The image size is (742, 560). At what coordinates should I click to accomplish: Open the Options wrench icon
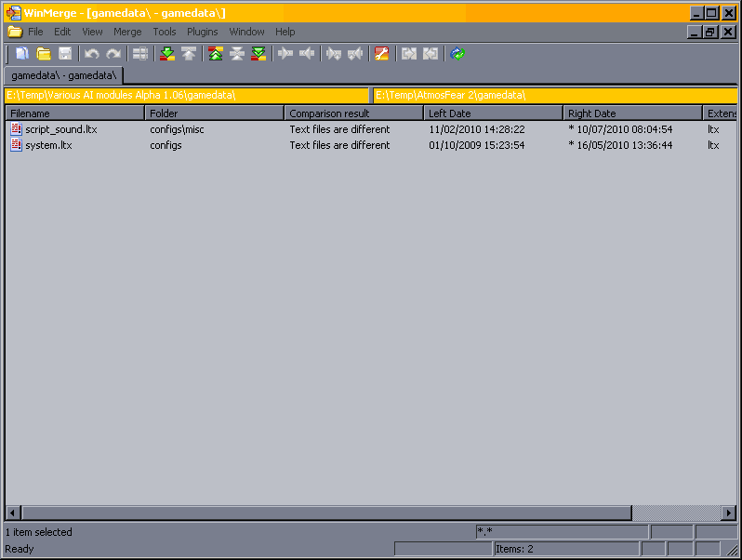pos(382,54)
